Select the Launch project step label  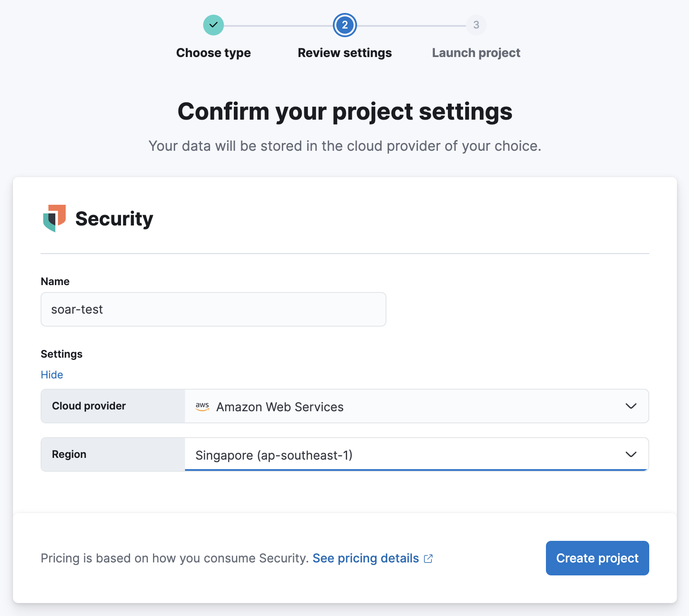coord(476,53)
